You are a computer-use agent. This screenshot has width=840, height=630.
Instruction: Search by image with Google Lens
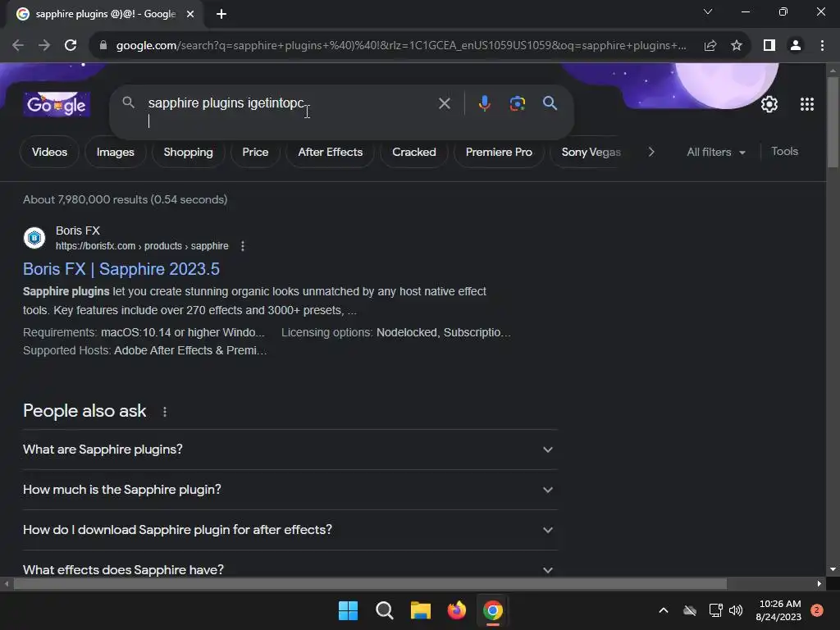point(518,103)
